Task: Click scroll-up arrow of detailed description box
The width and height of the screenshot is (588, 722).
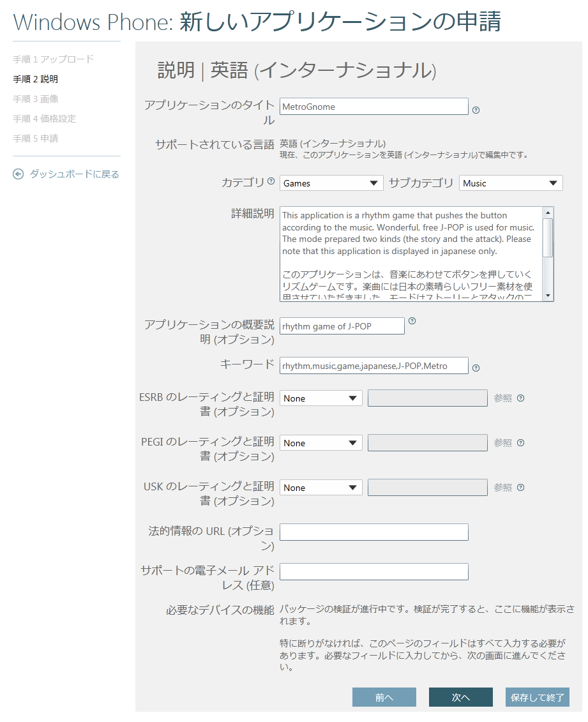Action: [548, 213]
